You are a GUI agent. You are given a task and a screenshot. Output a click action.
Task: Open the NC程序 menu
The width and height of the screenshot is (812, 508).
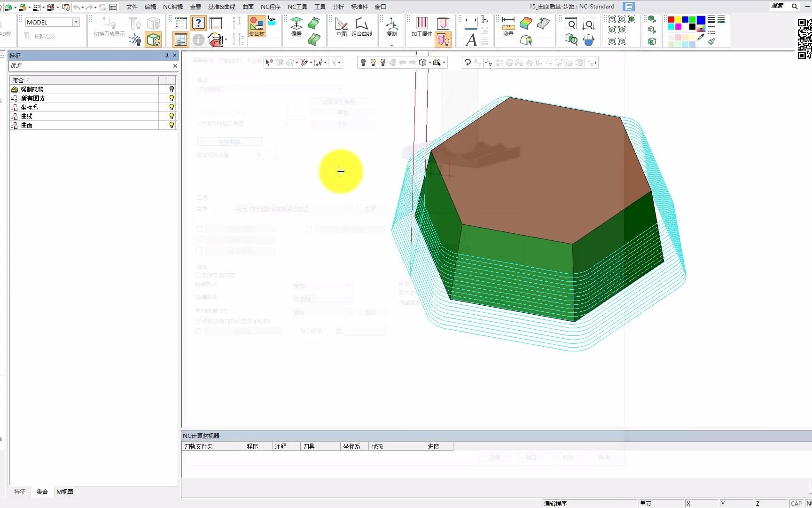pos(270,7)
